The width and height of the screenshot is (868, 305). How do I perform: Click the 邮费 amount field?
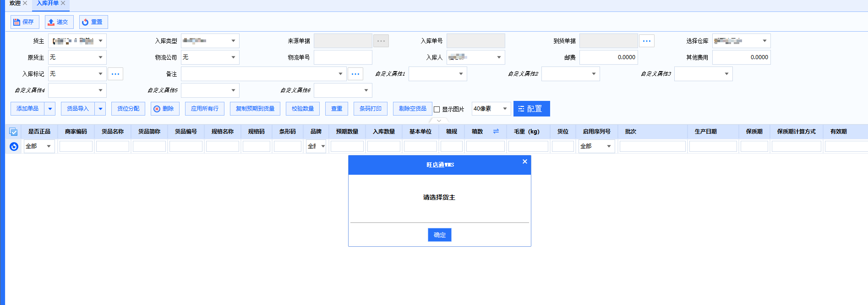click(x=609, y=57)
